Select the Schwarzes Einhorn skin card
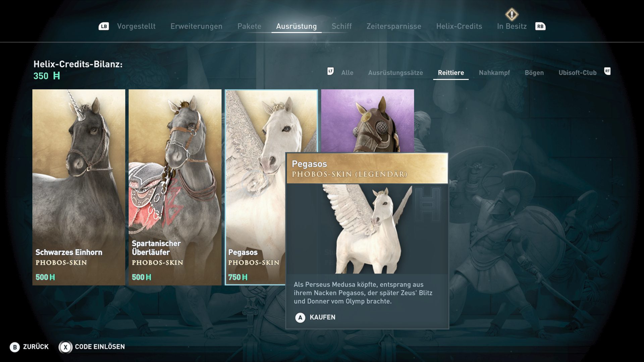The image size is (644, 362). click(x=79, y=187)
